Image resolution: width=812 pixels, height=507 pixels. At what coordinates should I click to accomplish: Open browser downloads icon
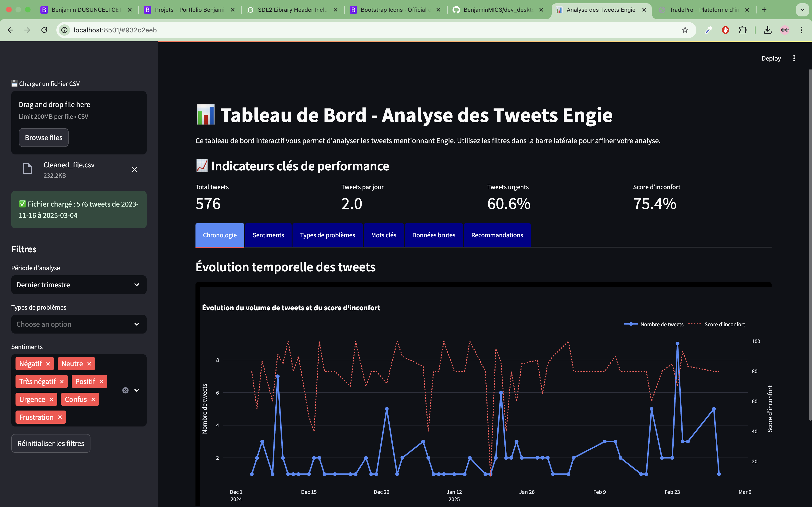[767, 30]
